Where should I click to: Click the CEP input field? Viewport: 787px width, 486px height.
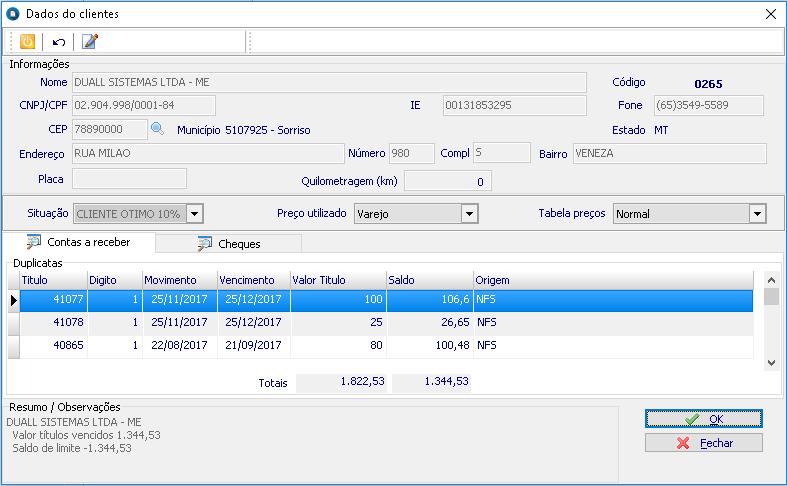(x=110, y=130)
